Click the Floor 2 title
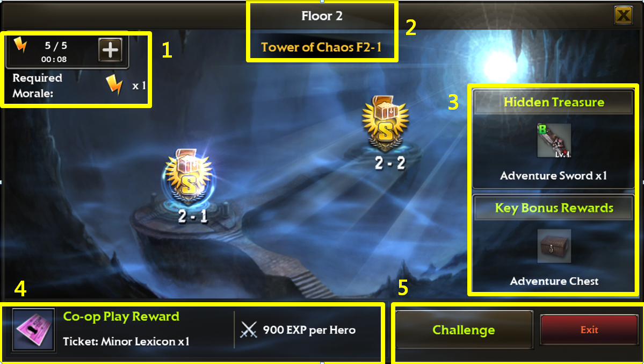Screen dimensions: 644x364 [x=322, y=16]
